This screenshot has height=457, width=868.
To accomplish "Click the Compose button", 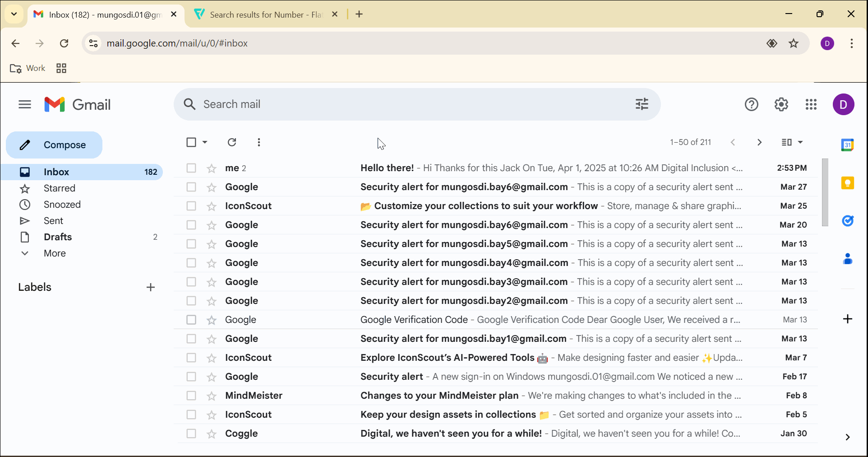I will point(54,145).
